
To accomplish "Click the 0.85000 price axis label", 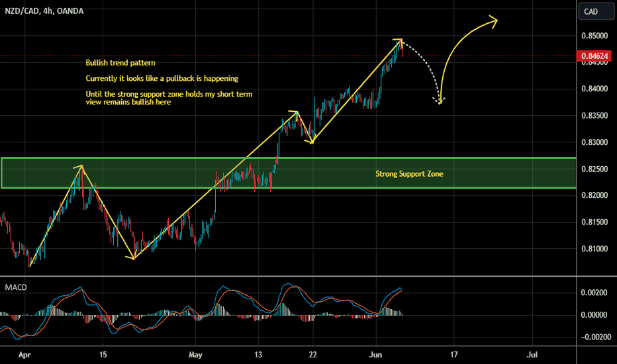I will click(594, 36).
